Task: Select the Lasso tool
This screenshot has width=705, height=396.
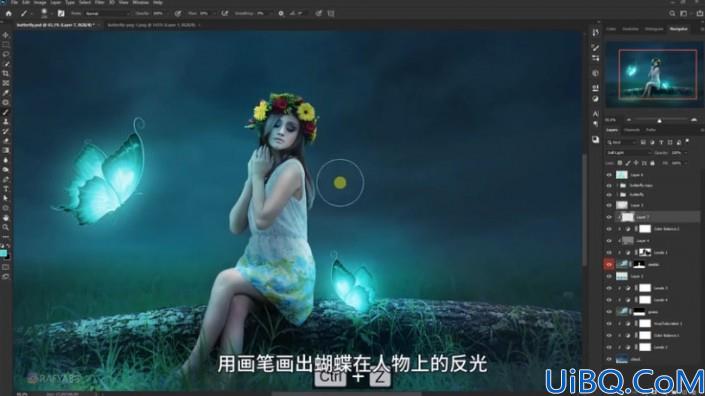Action: pyautogui.click(x=5, y=54)
